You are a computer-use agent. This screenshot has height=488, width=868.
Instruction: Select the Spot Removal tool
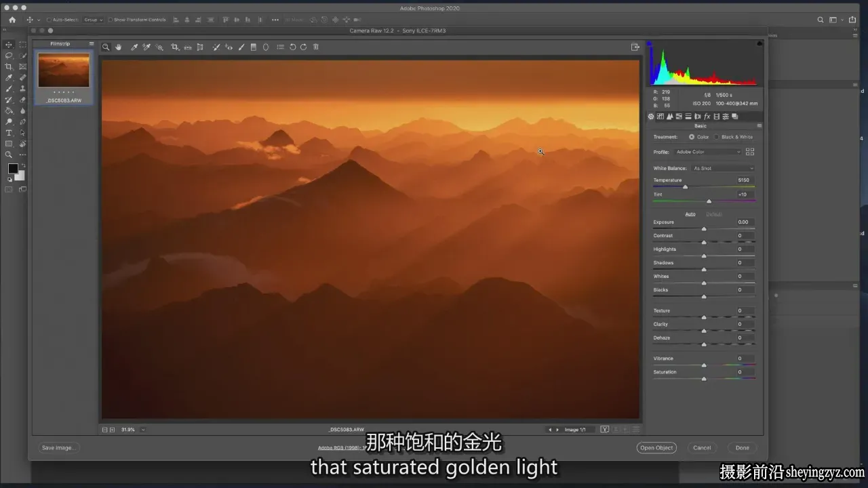tap(216, 47)
